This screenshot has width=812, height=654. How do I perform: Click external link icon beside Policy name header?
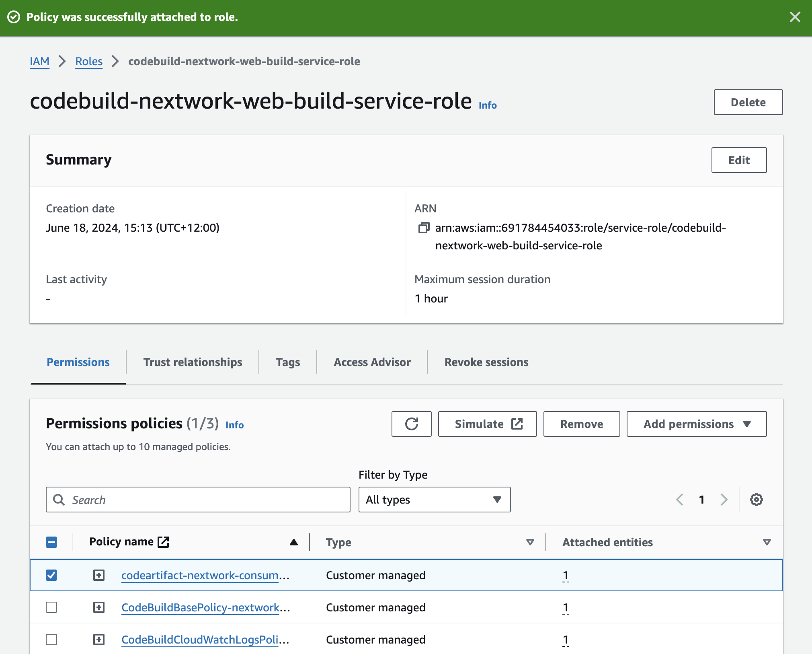pos(163,542)
